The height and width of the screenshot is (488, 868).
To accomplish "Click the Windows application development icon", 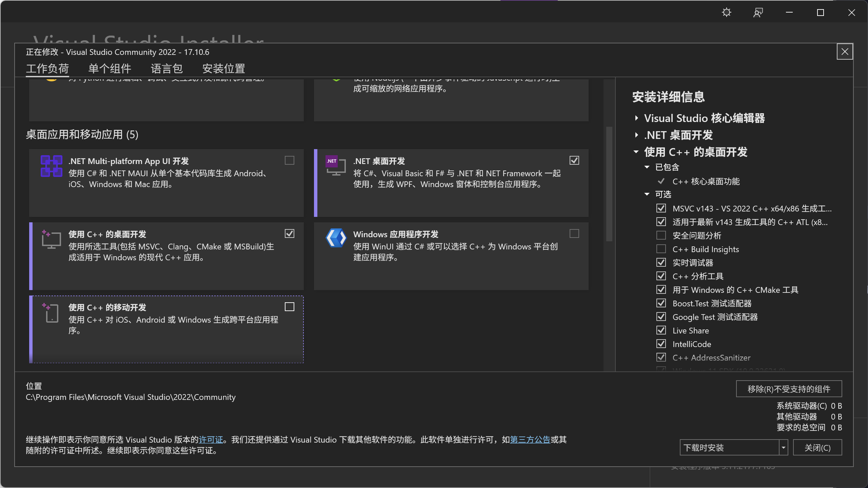I will tap(336, 238).
